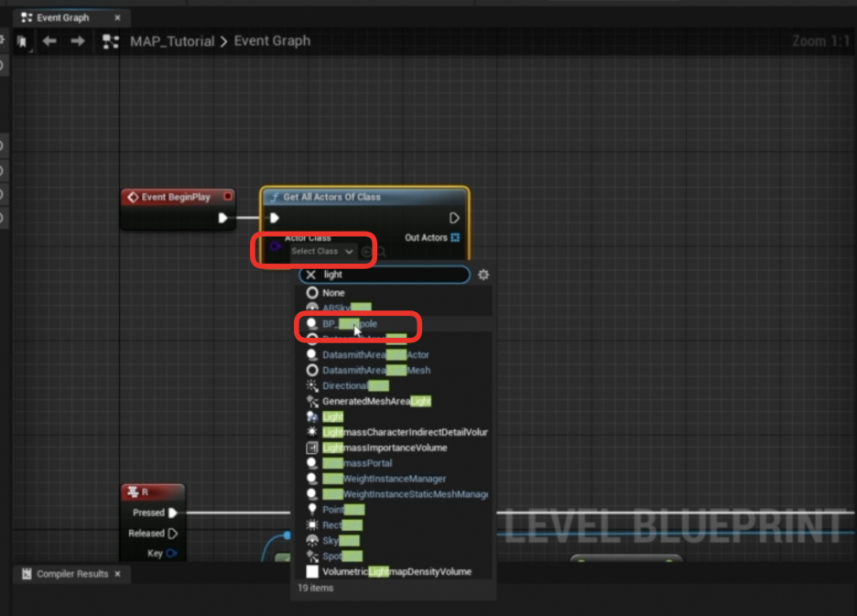
Task: Click the bookmarks icon in graph toolbar
Action: pyautogui.click(x=22, y=41)
